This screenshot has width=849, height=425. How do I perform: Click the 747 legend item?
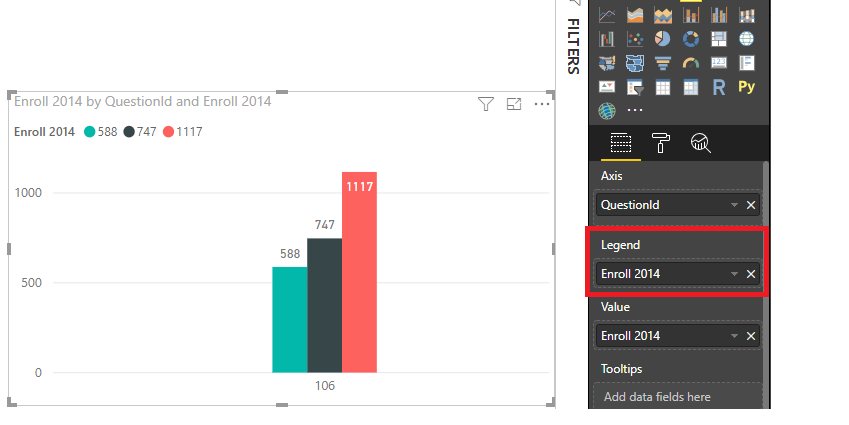click(140, 132)
